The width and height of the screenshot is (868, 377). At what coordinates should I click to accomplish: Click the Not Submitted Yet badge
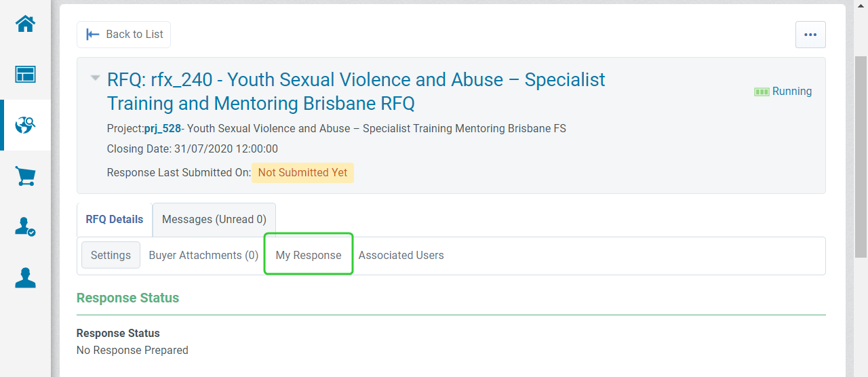[302, 172]
